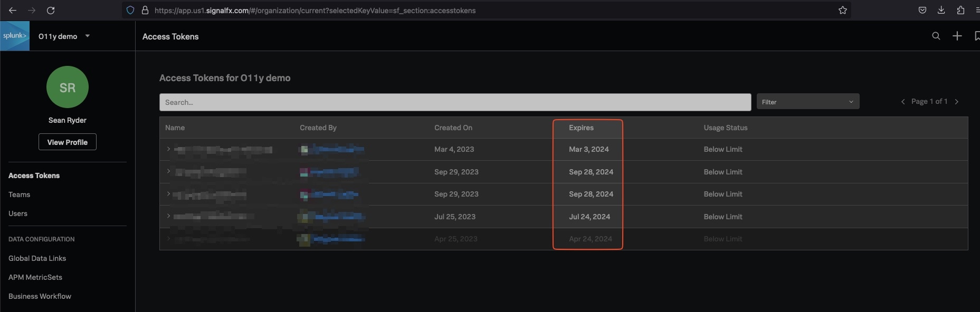Click the tracking protection shield icon

point(130,11)
